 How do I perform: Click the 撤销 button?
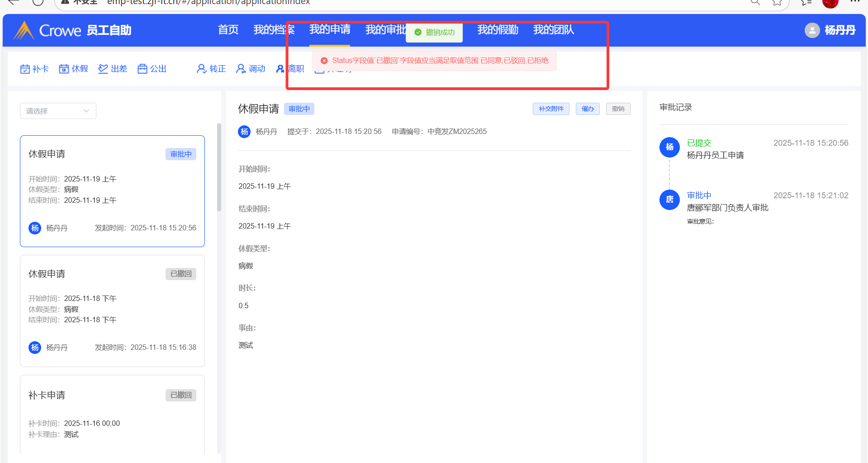click(618, 109)
